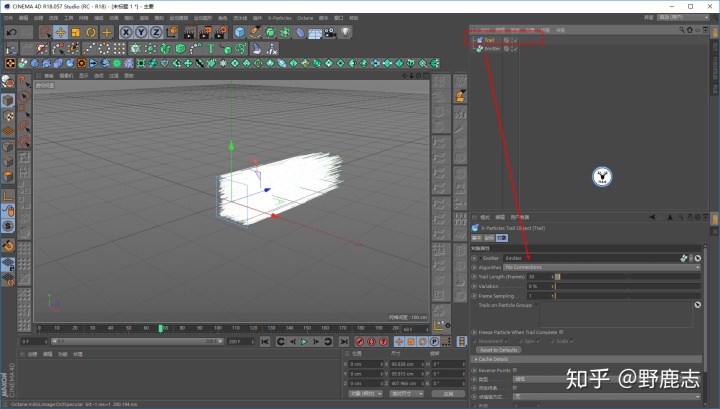Click the Emitter link field

[591, 258]
